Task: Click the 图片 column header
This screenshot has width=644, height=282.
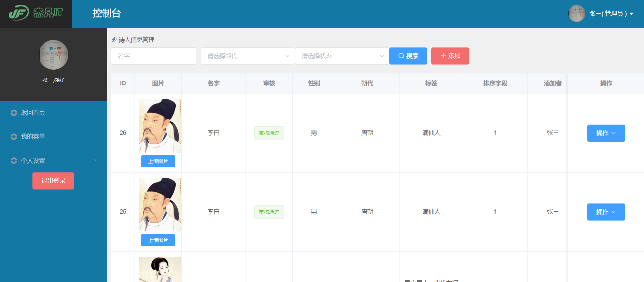Action: coord(158,83)
